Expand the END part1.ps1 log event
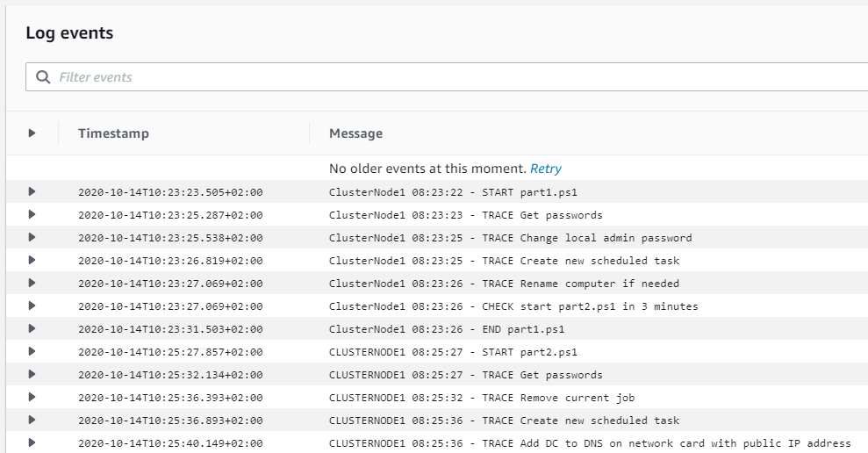This screenshot has height=453, width=868. 32,328
